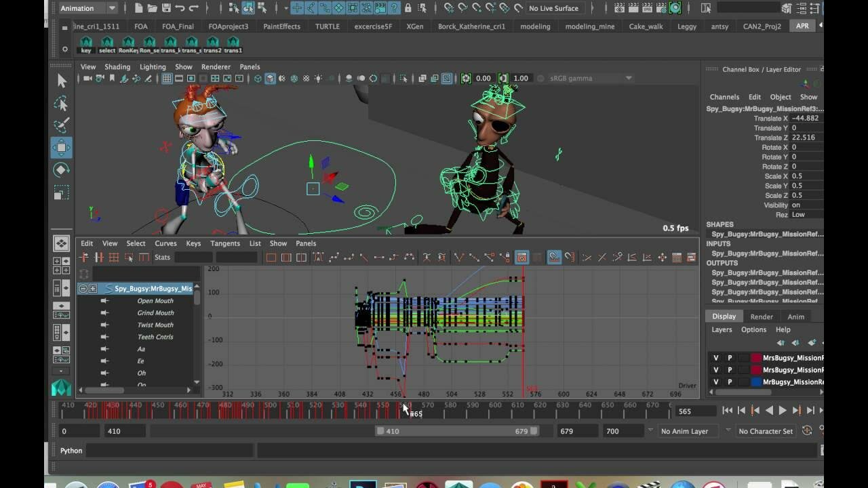The image size is (868, 488).
Task: Open the Animation menu set dropdown
Action: click(87, 8)
